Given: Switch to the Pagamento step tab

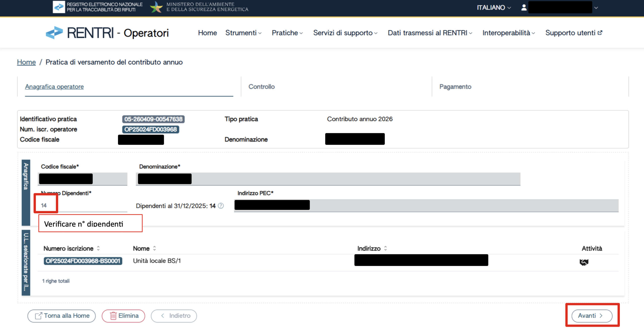Looking at the screenshot, I should coord(455,87).
